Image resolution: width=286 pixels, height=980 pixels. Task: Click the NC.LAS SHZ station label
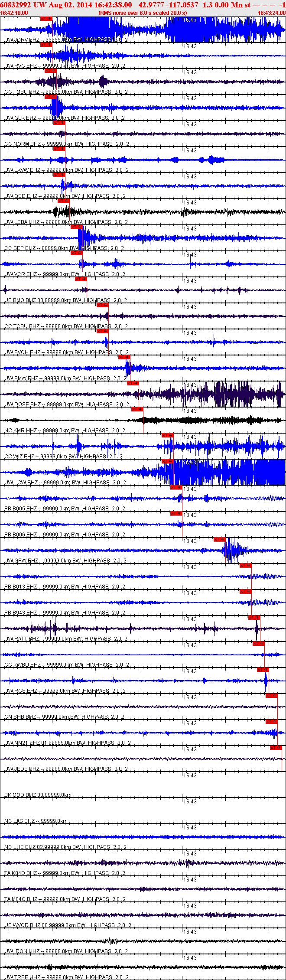(36, 821)
